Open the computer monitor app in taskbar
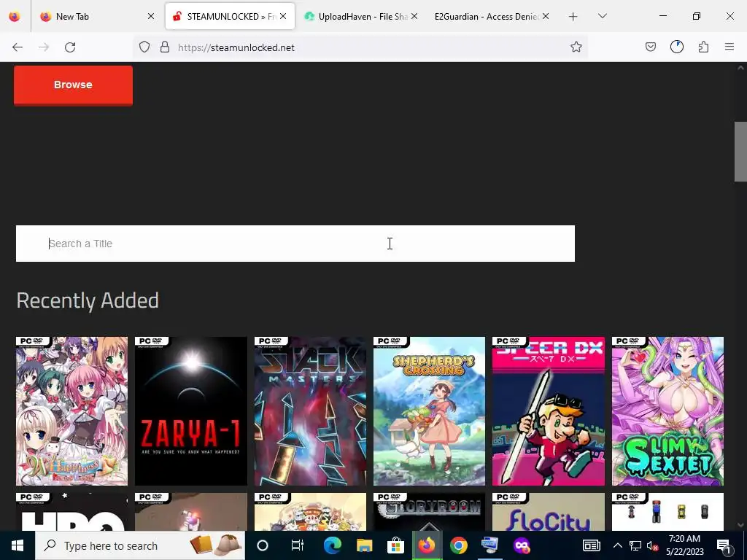 [x=489, y=545]
